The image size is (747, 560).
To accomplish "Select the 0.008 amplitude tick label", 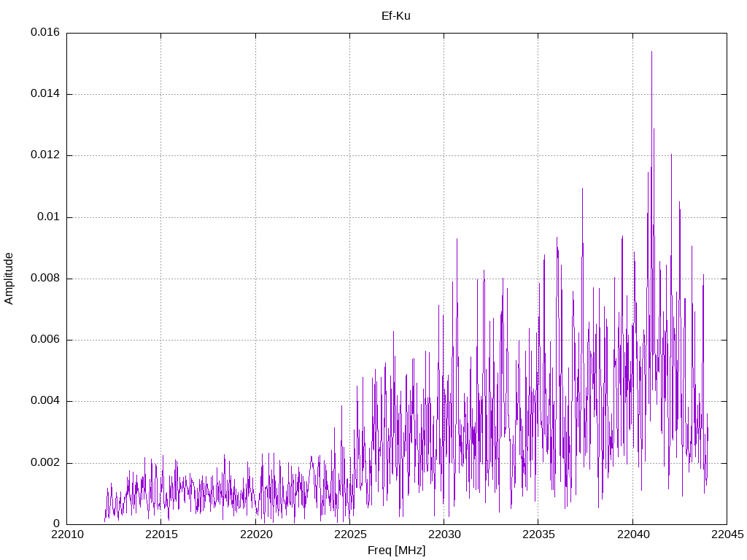I will [45, 279].
